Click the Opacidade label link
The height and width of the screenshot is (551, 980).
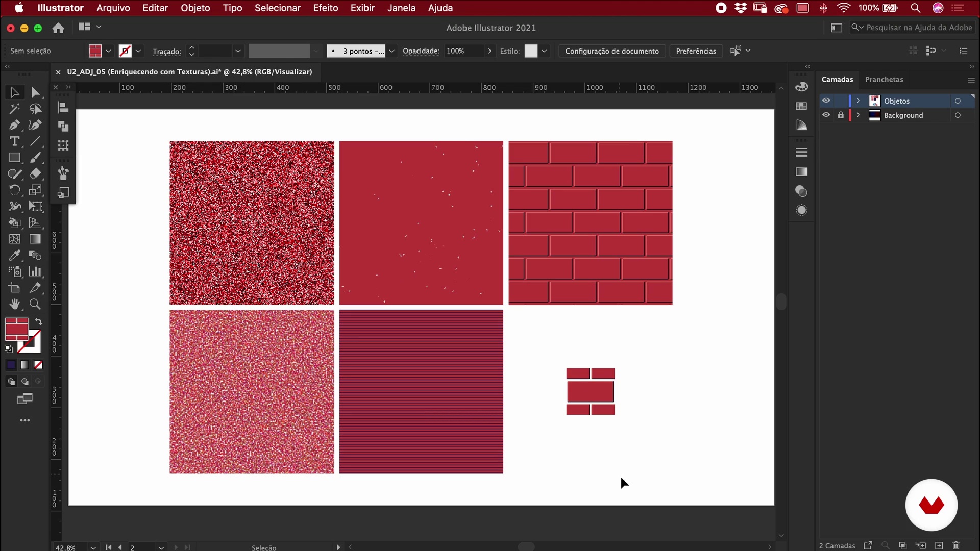click(x=421, y=51)
